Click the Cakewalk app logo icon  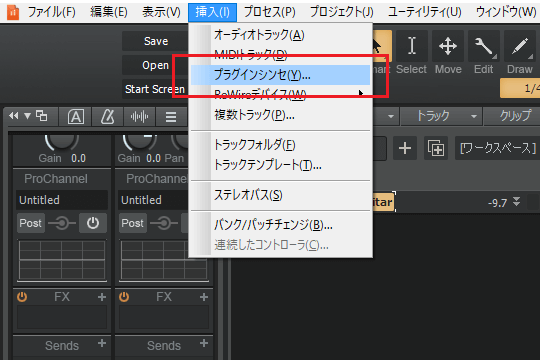(13, 12)
